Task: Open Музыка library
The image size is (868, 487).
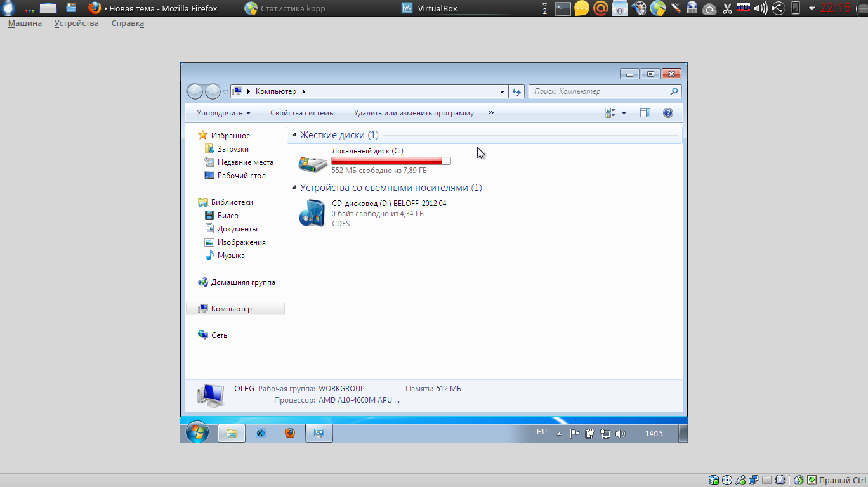Action: pyautogui.click(x=231, y=255)
